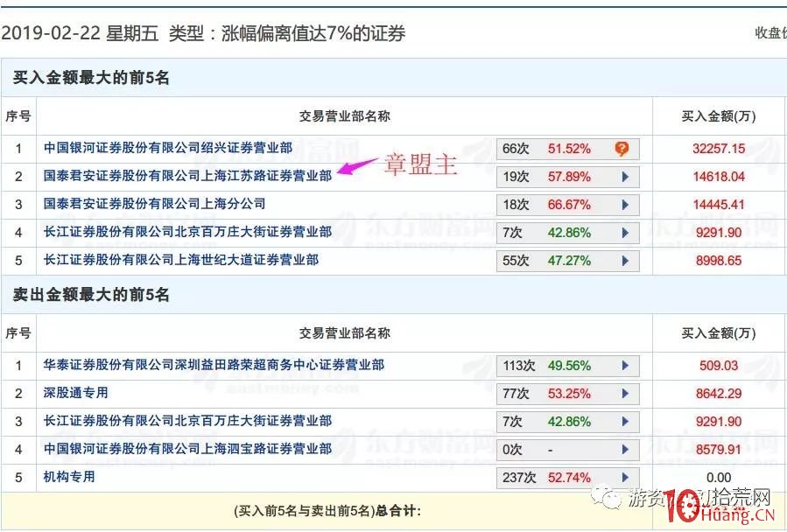Viewport: 787px width, 532px height.
Task: Expand the arrow in 国泰君安上海分公司 row
Action: (x=625, y=205)
